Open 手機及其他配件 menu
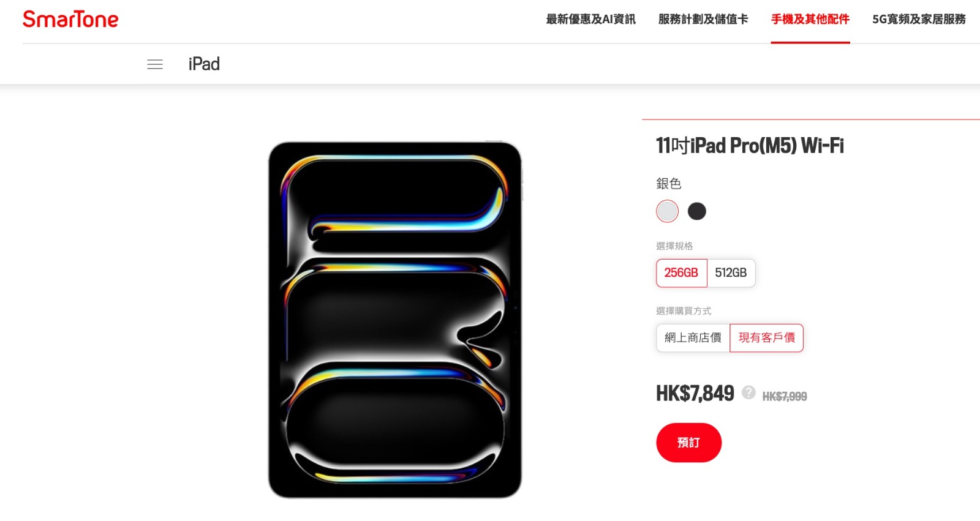The height and width of the screenshot is (521, 980). coord(810,20)
